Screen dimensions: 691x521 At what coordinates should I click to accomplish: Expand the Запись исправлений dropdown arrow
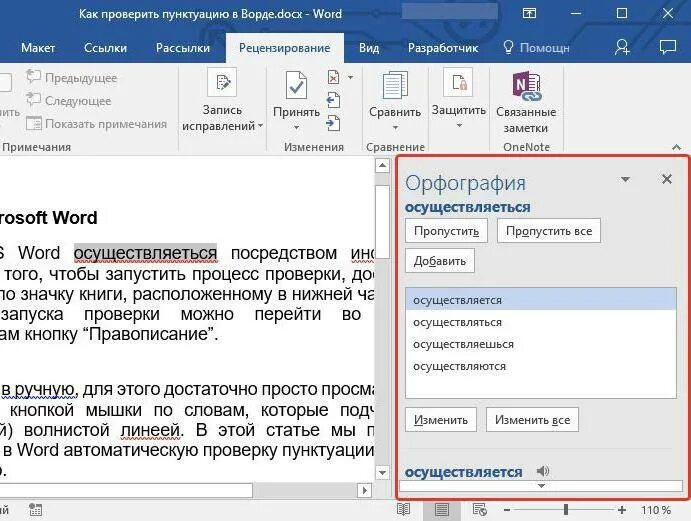coord(260,126)
